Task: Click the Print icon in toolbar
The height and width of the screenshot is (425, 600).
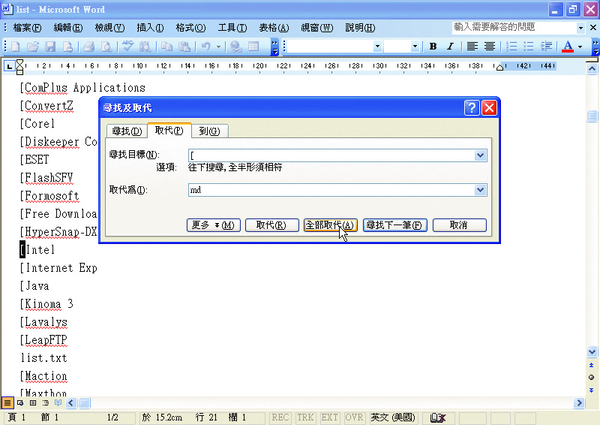Action: point(89,47)
